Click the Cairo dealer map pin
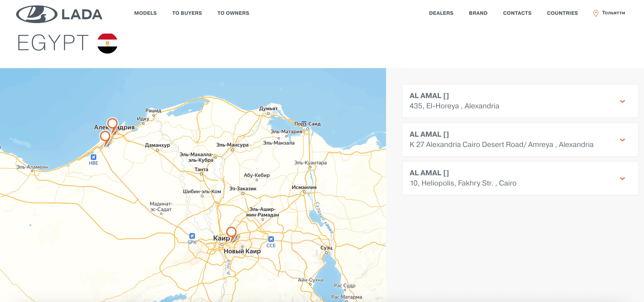This screenshot has height=302, width=644. click(x=231, y=232)
